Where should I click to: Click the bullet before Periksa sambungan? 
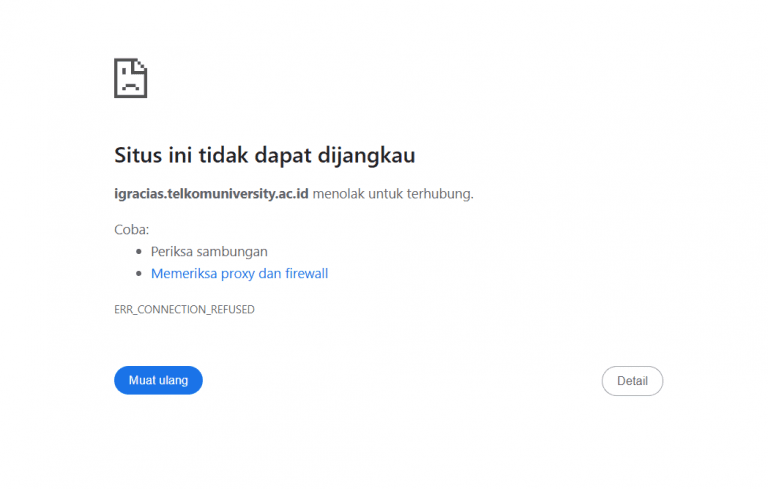click(x=140, y=252)
